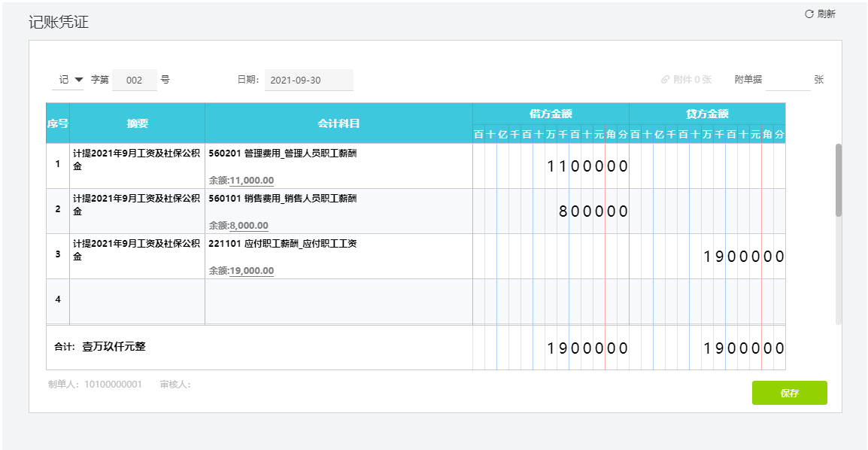
Task: Select account 221101 应付职工薪酬 in row 3
Action: 283,243
